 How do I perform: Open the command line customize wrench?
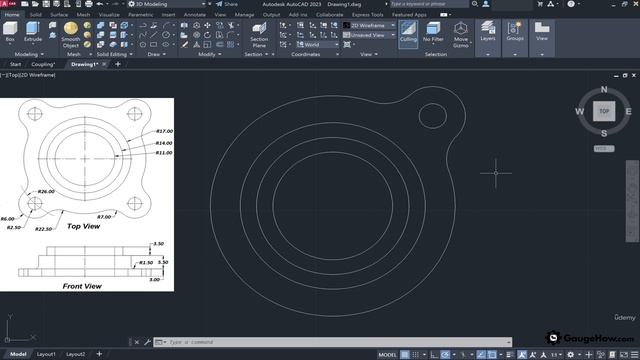pos(147,342)
